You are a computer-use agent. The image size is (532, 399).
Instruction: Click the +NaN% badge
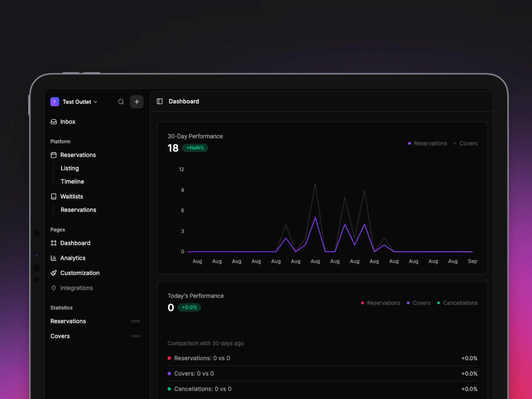(x=195, y=148)
